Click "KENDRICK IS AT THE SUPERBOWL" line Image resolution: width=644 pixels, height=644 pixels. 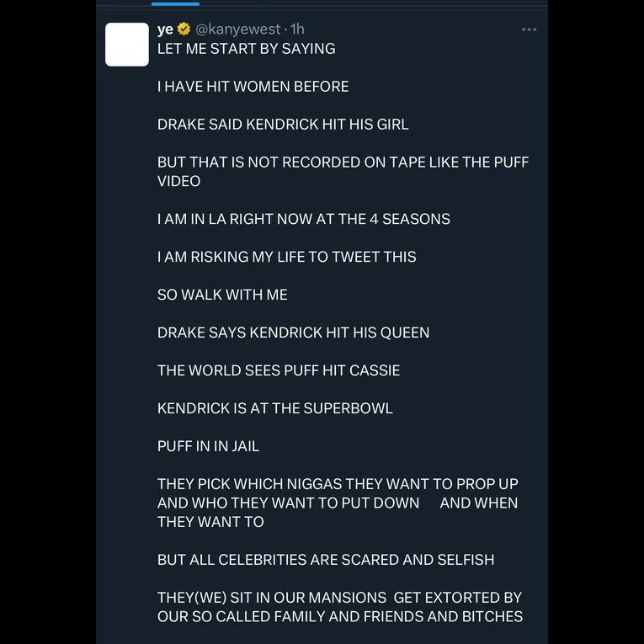pyautogui.click(x=274, y=408)
